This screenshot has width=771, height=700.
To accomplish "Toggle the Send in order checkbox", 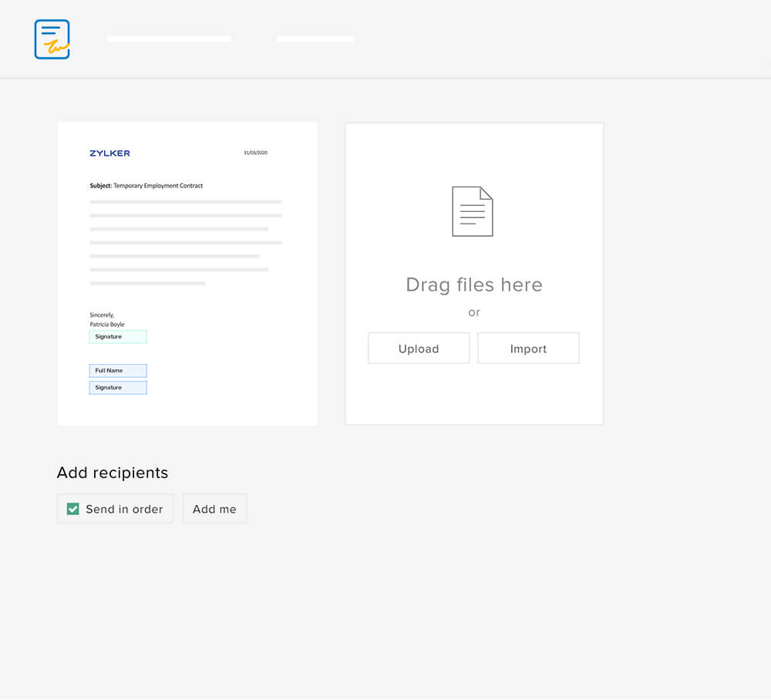I will (x=73, y=509).
